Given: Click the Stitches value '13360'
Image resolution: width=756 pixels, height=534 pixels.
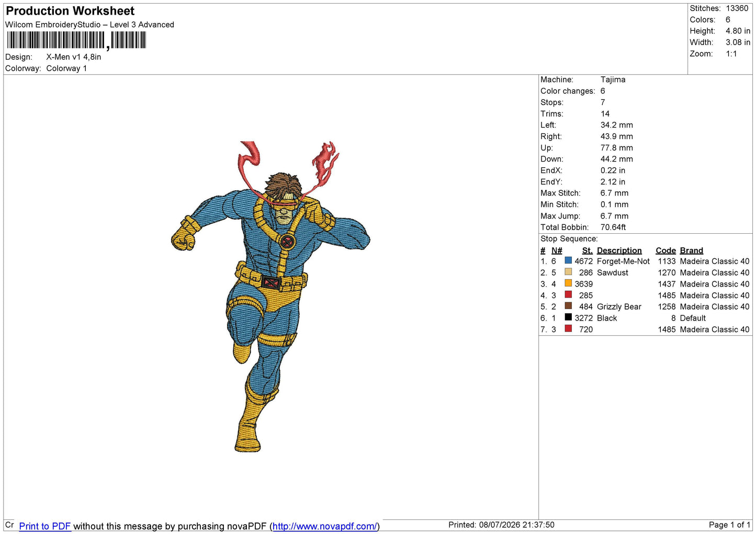Looking at the screenshot, I should coord(737,8).
